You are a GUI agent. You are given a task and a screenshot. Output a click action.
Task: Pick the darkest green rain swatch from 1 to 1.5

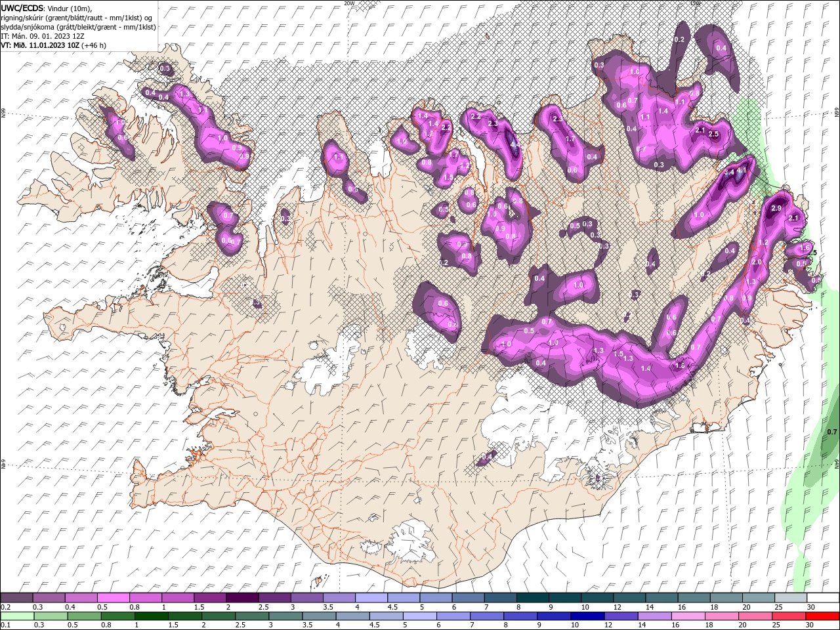tap(152, 616)
